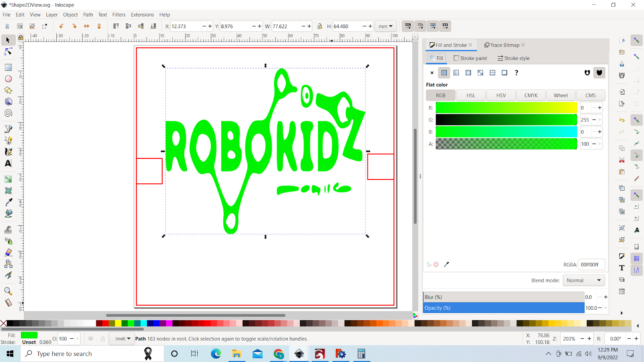Raise selection to top

click(x=116, y=26)
